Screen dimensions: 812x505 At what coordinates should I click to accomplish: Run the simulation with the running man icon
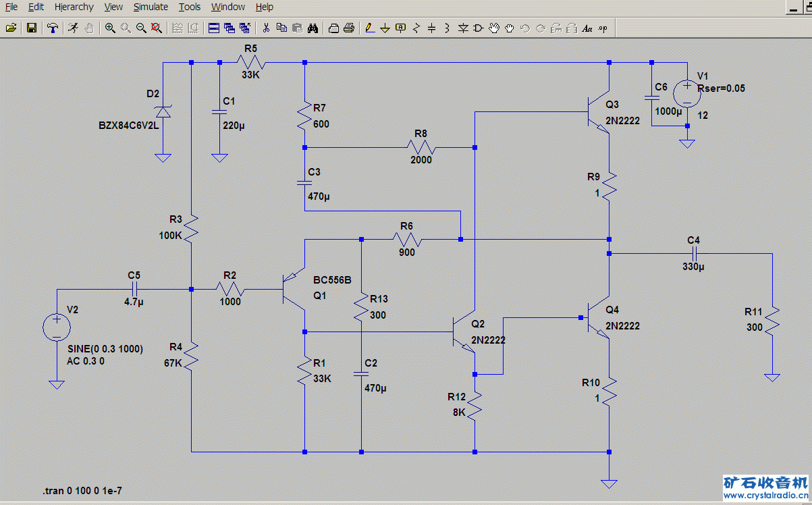(x=73, y=28)
